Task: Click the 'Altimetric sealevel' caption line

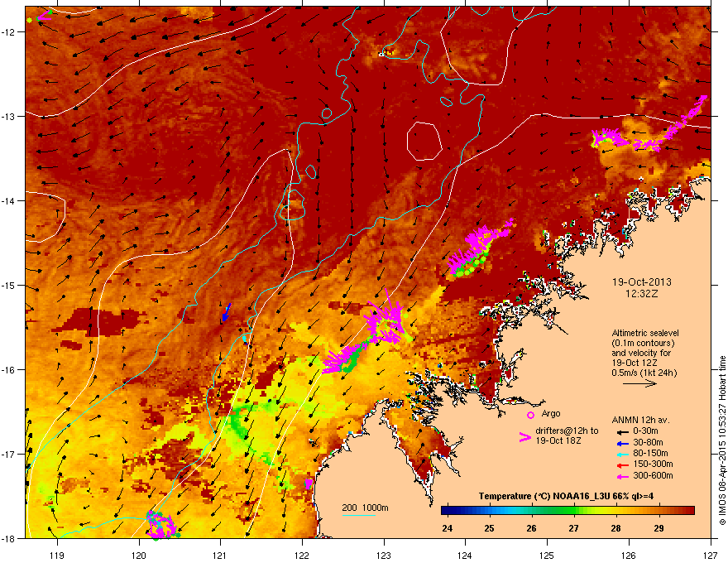Action: coord(645,333)
